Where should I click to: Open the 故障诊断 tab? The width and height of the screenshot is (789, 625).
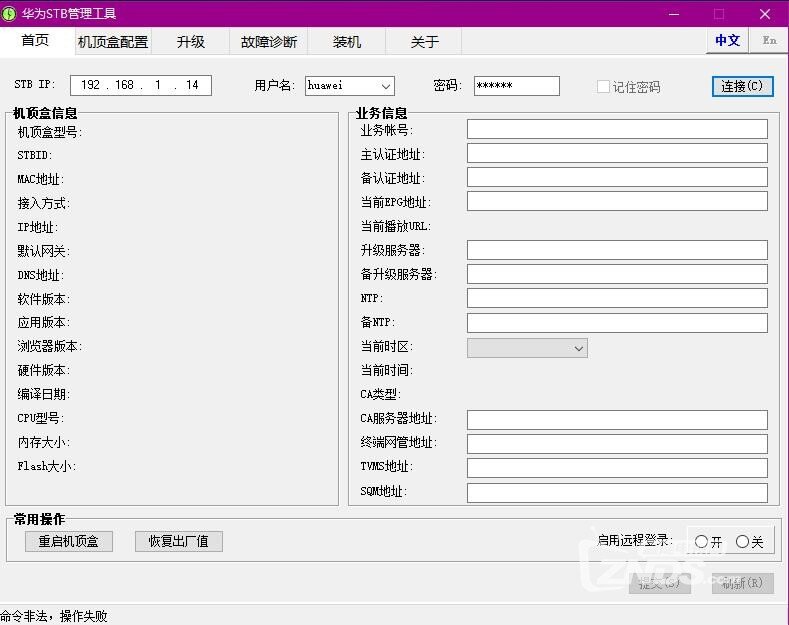click(x=269, y=42)
